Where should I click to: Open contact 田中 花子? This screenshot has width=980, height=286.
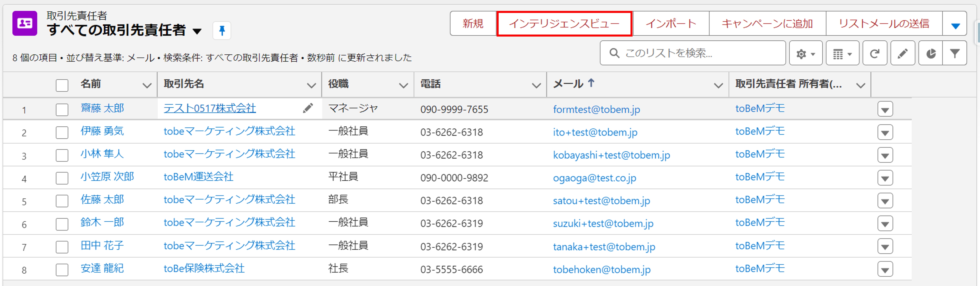[x=102, y=246]
